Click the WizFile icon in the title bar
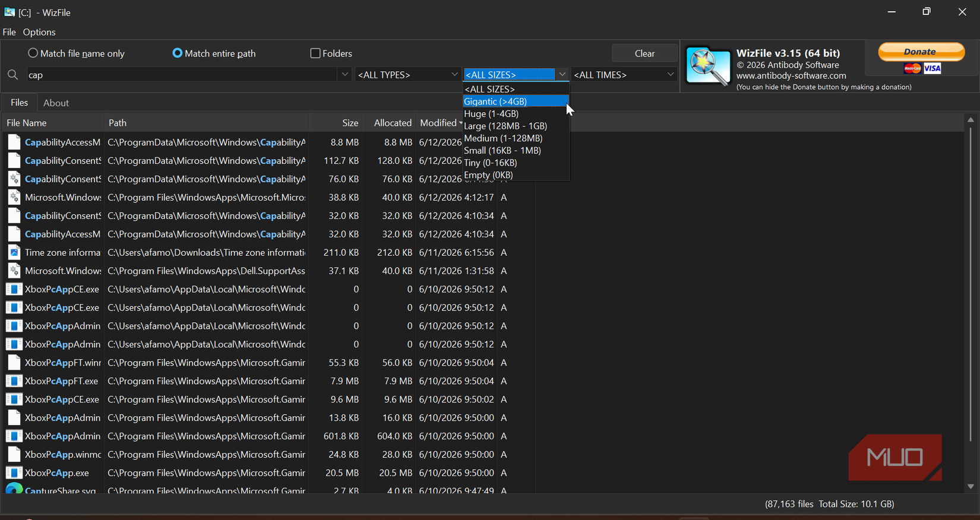Screen dimensions: 980x520 click(10, 12)
